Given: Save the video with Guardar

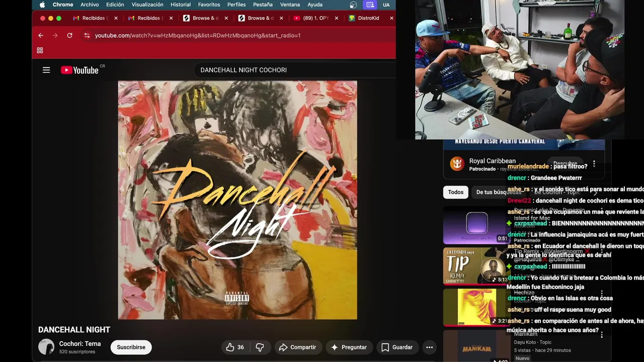Looking at the screenshot, I should point(397,347).
